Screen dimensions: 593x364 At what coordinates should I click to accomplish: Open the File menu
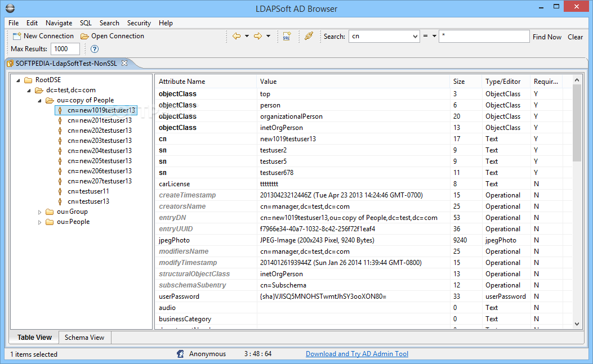click(x=14, y=23)
